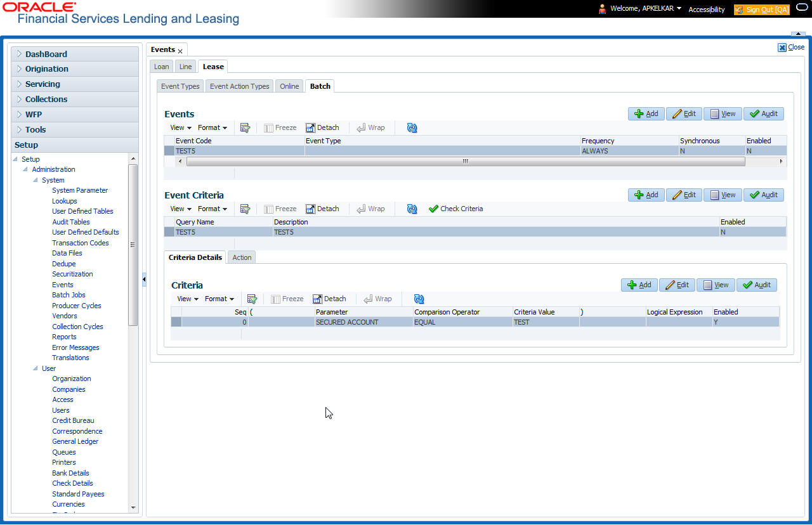Open the Format menu in Events toolbar
Image resolution: width=812 pixels, height=525 pixels.
pos(213,127)
